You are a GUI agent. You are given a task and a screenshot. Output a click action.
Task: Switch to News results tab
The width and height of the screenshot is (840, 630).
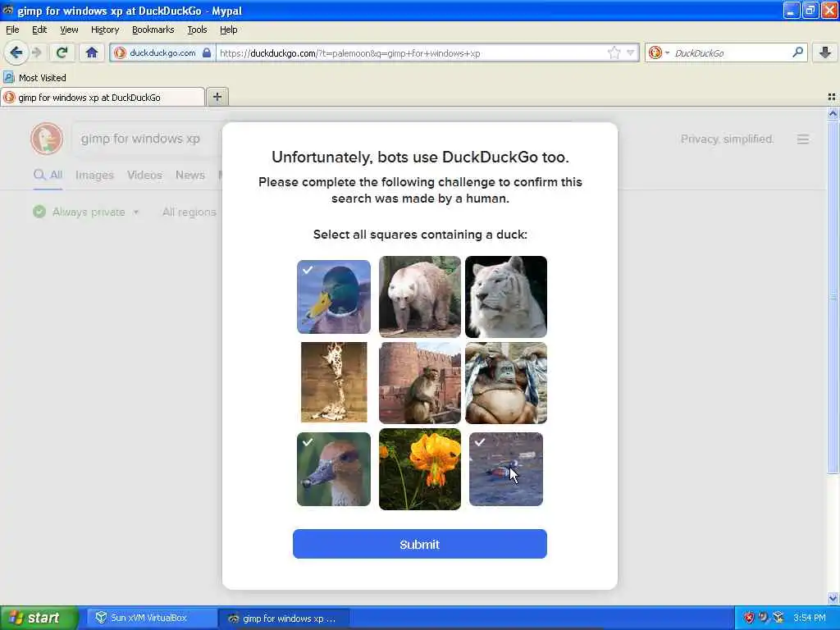point(190,176)
